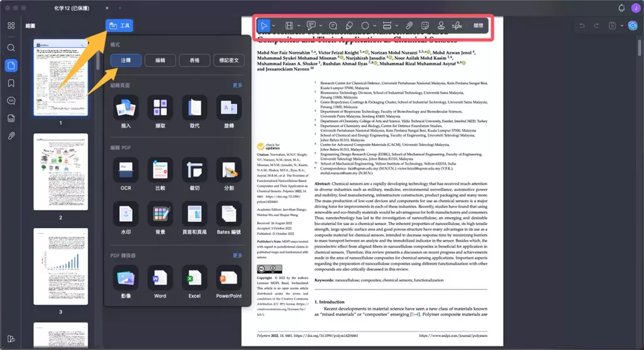This screenshot has height=350, width=644.
Task: Open the 比較 compare tool
Action: pyautogui.click(x=160, y=174)
